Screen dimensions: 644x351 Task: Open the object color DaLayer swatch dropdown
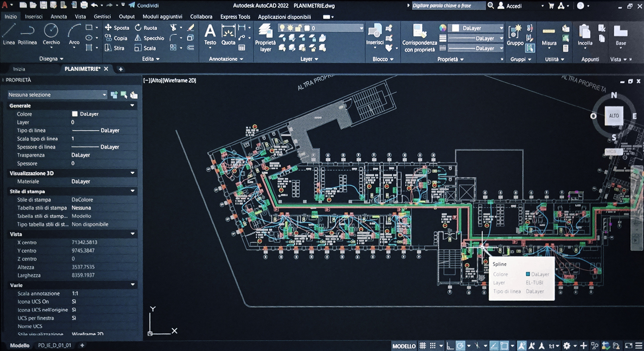476,28
